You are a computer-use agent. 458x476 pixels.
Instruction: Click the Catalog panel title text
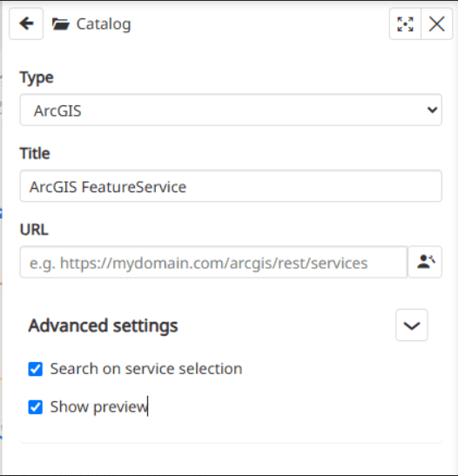tap(104, 24)
